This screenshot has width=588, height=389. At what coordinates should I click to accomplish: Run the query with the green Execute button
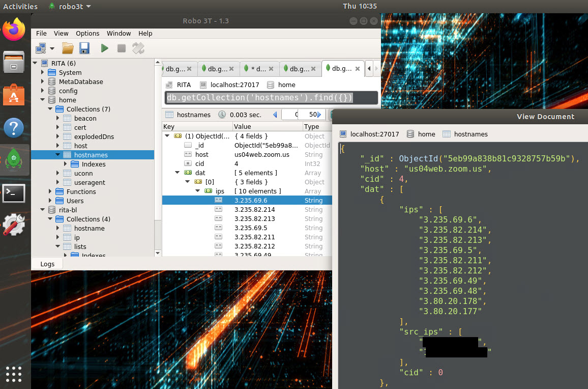click(104, 48)
